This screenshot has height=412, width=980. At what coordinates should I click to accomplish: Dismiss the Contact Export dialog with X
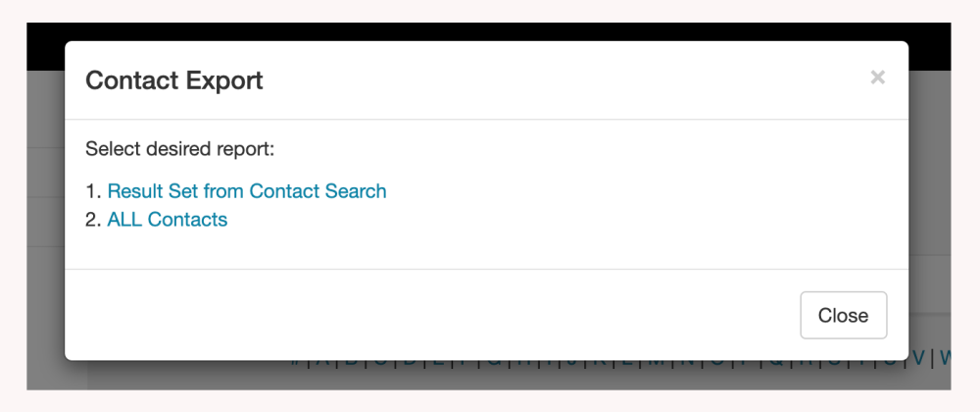tap(877, 77)
